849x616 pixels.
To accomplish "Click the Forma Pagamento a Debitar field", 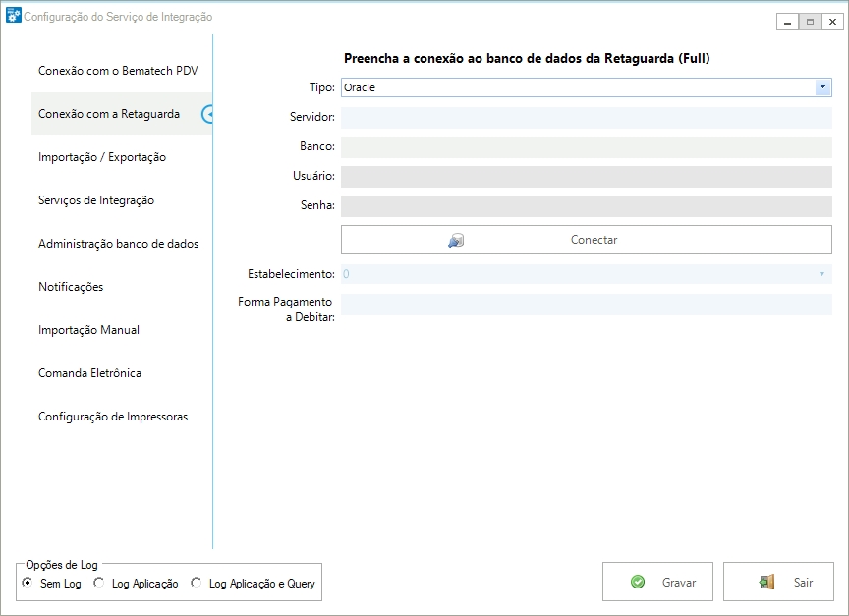I will [x=587, y=305].
